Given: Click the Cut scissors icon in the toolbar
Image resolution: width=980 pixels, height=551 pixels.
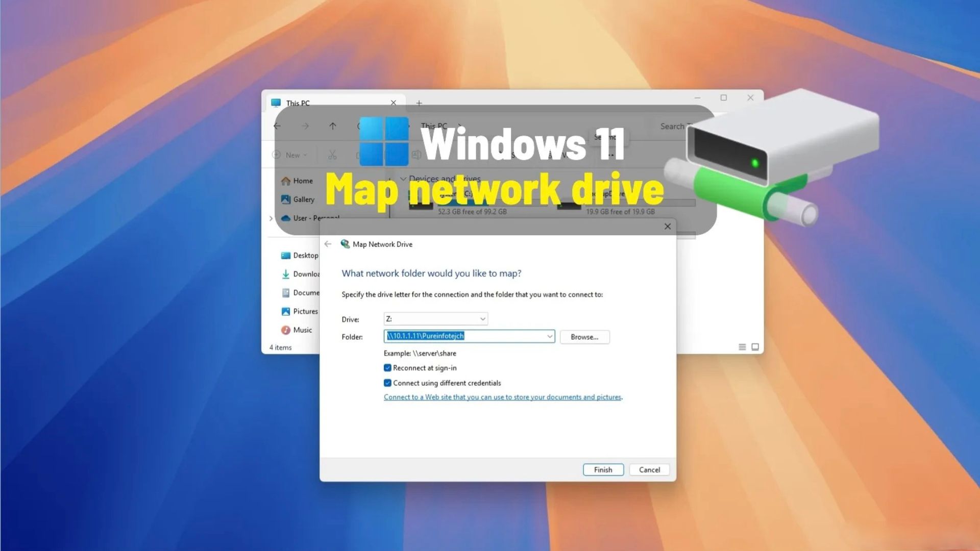Looking at the screenshot, I should pyautogui.click(x=332, y=155).
